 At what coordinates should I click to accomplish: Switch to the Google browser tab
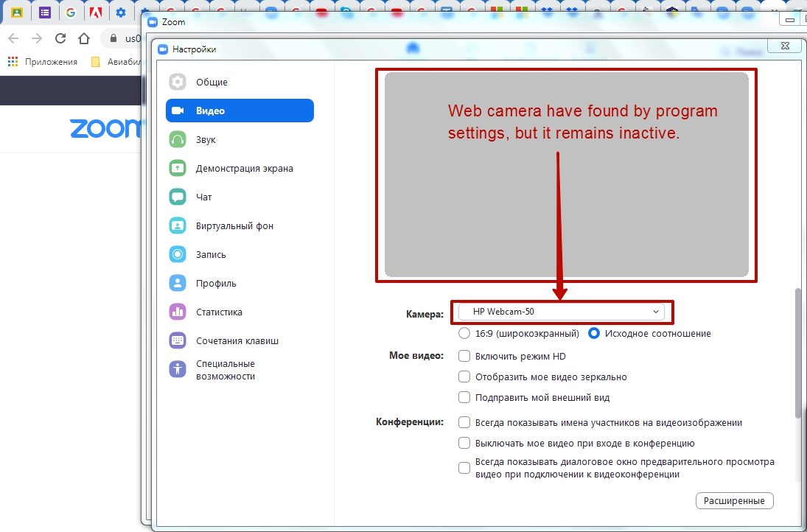click(71, 13)
